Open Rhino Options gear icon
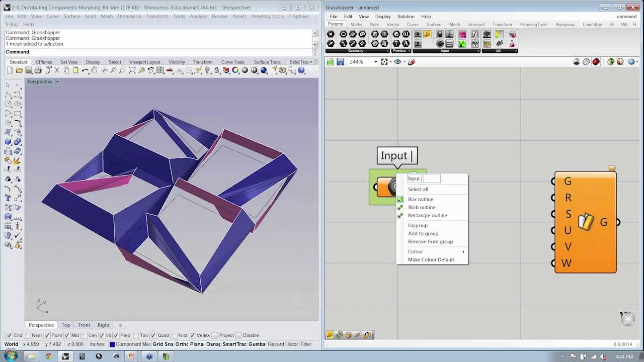Screen dimensions: 644x362 click(283, 70)
